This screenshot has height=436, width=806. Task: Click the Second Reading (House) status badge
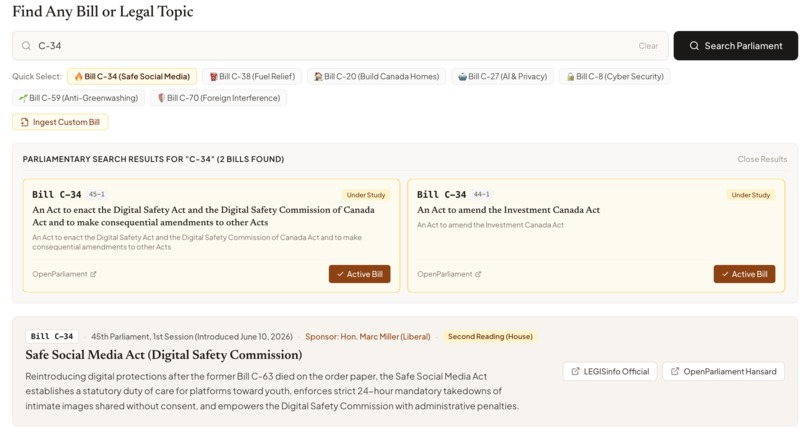tap(490, 336)
